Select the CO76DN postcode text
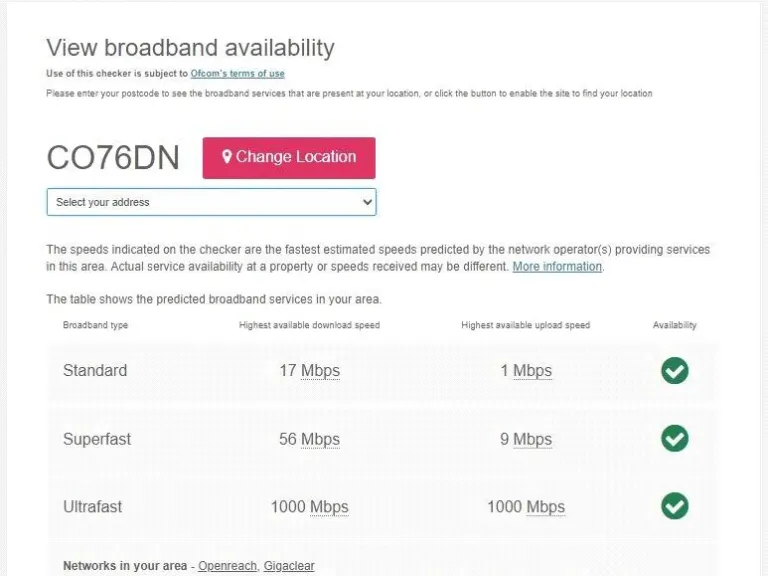Image resolution: width=768 pixels, height=576 pixels. pyautogui.click(x=113, y=158)
